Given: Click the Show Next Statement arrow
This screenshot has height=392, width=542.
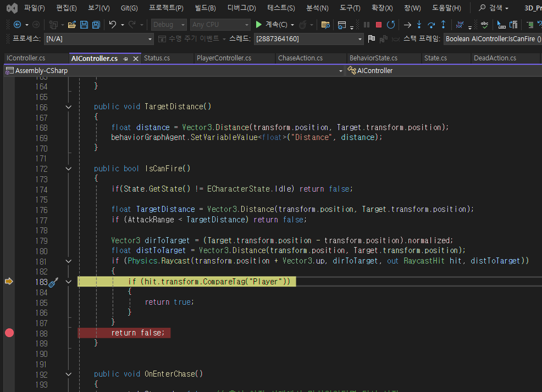Looking at the screenshot, I should (x=407, y=25).
